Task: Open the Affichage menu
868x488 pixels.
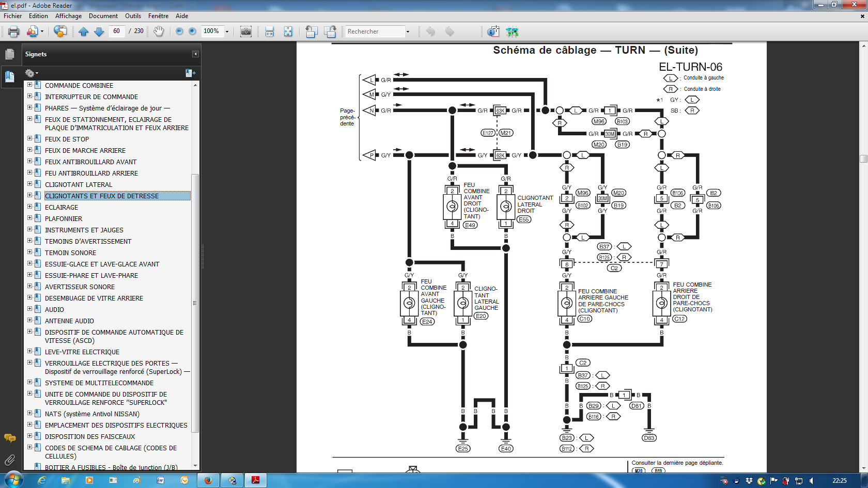Action: [x=69, y=16]
